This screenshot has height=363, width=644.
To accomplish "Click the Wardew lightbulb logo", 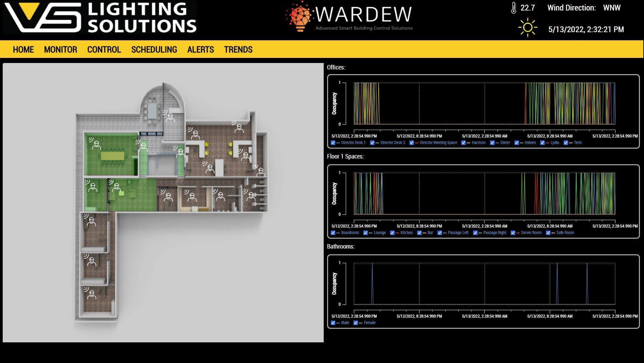I will (x=299, y=16).
